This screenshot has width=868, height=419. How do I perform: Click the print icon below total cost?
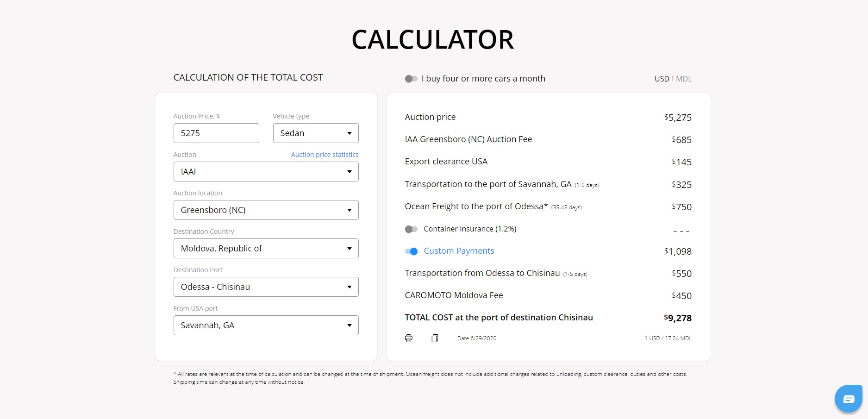[x=409, y=338]
